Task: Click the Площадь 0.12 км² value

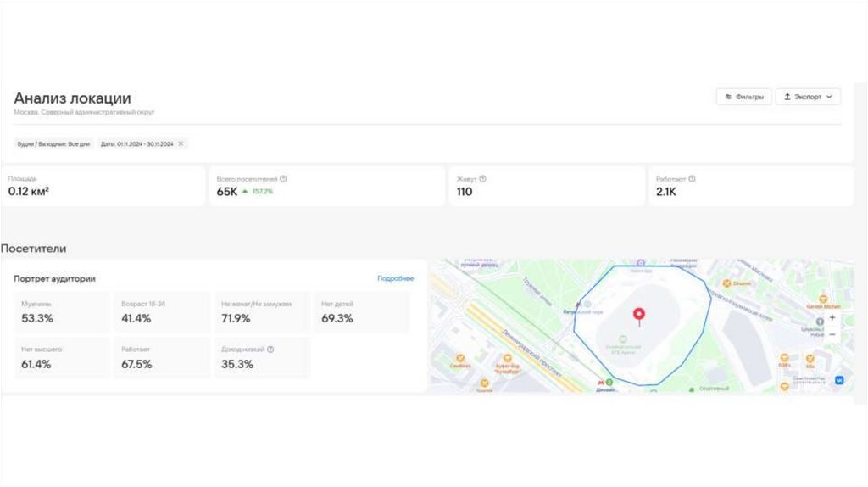Action: click(x=29, y=192)
